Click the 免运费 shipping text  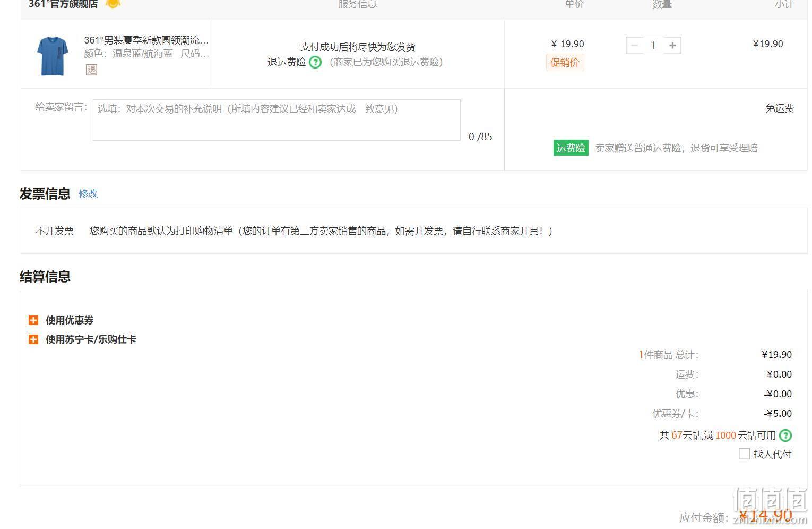(x=779, y=108)
